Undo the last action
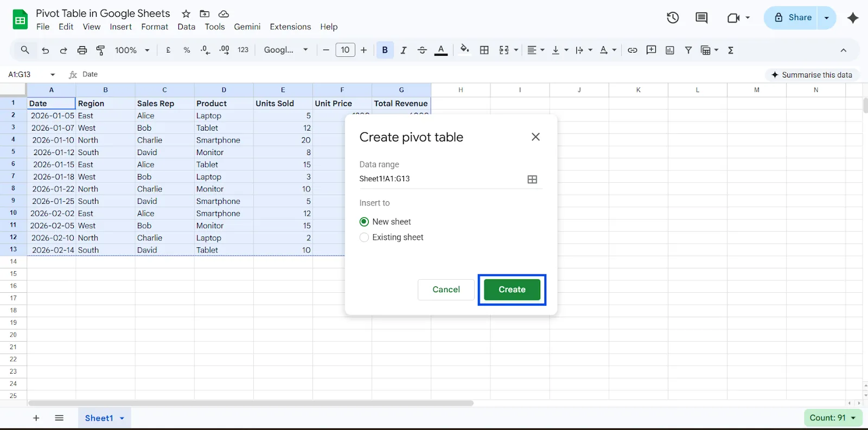Image resolution: width=868 pixels, height=430 pixels. pos(46,50)
